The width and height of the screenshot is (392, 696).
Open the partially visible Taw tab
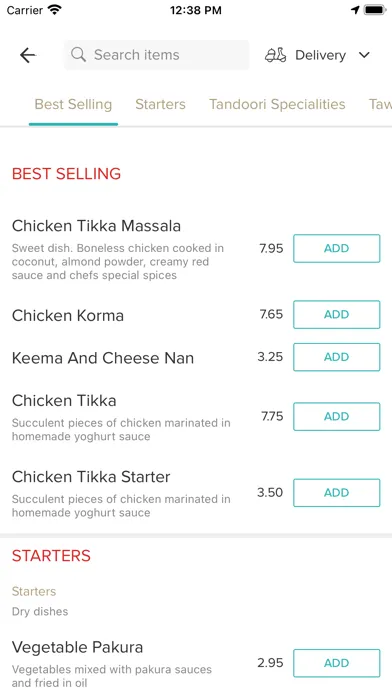(380, 104)
